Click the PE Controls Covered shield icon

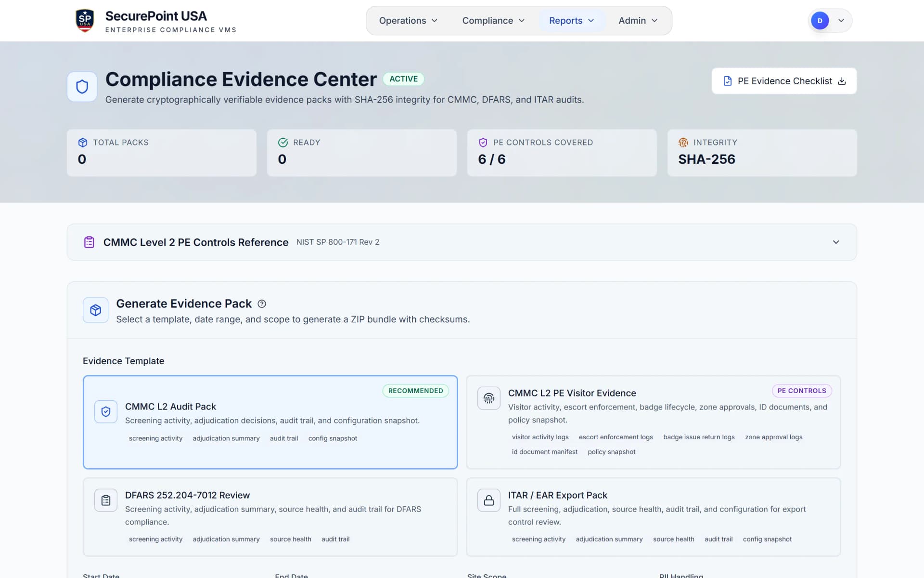[483, 143]
